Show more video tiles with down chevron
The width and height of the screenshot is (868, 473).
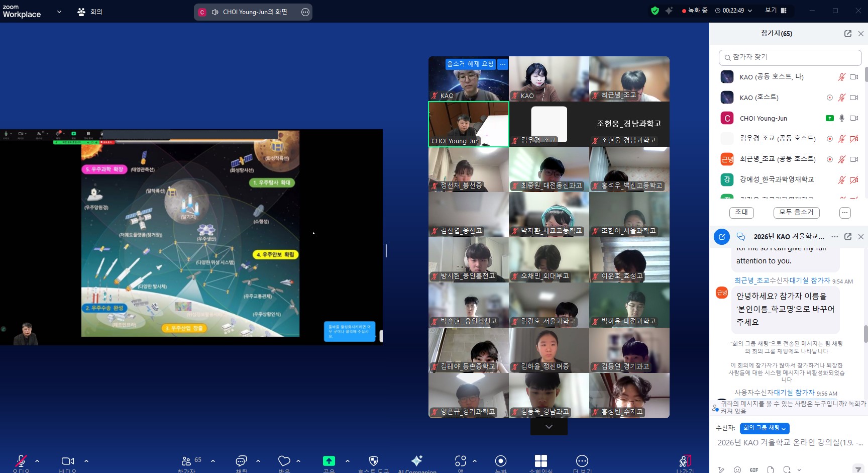[549, 427]
